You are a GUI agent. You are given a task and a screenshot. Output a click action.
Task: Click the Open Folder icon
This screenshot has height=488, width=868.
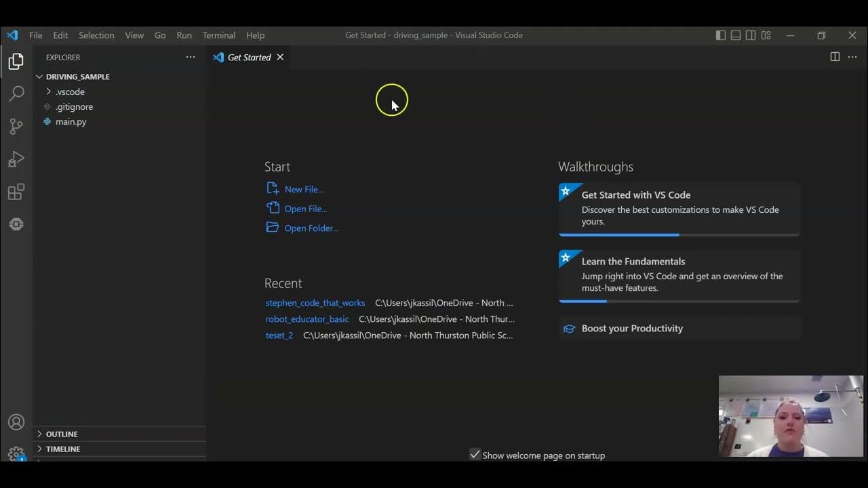point(273,227)
